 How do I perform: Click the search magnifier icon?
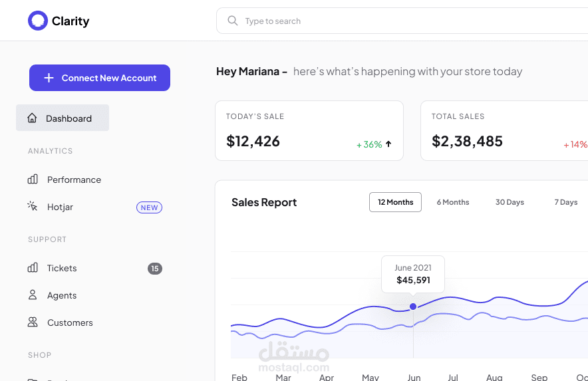(233, 21)
